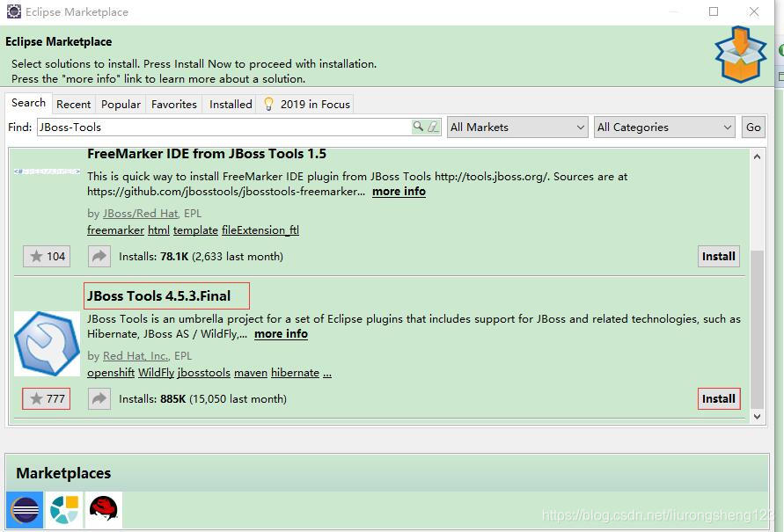
Task: Click the maven tag
Action: (251, 373)
